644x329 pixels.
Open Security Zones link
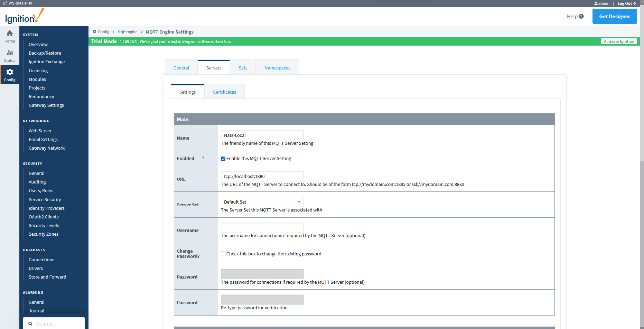[x=44, y=234]
